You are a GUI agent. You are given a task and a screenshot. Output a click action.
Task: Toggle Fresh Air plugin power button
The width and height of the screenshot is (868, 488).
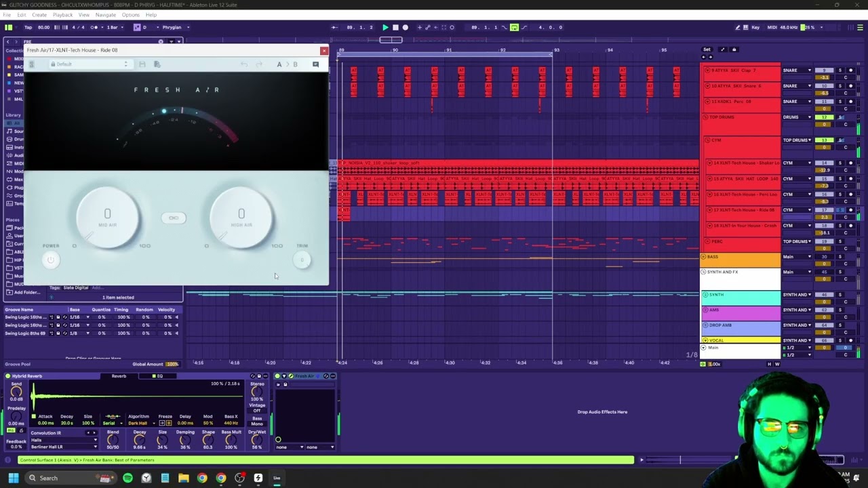point(50,260)
